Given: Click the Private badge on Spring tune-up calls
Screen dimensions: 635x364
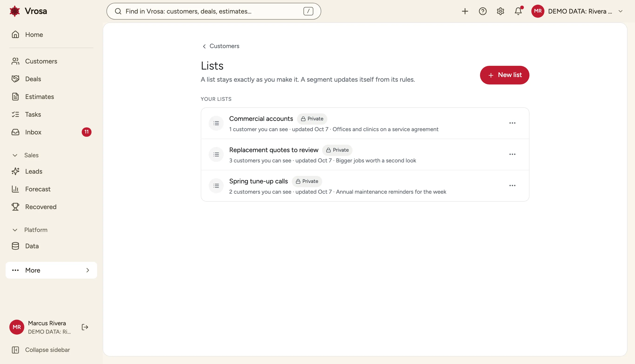Looking at the screenshot, I should (x=307, y=181).
